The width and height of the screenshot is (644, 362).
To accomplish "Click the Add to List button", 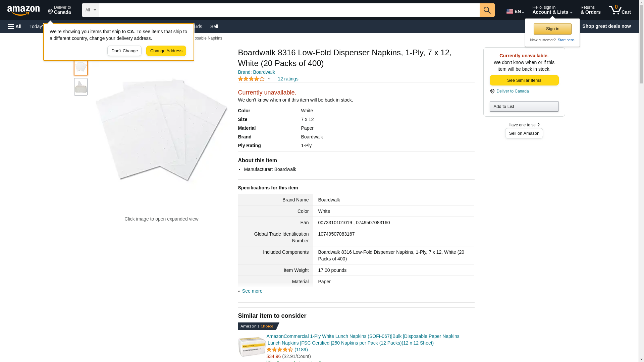I will pos(524,107).
